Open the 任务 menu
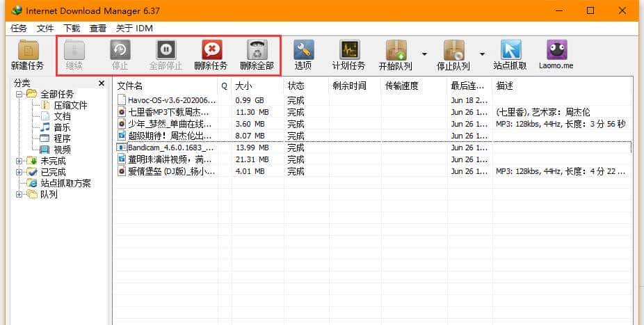 (x=19, y=29)
